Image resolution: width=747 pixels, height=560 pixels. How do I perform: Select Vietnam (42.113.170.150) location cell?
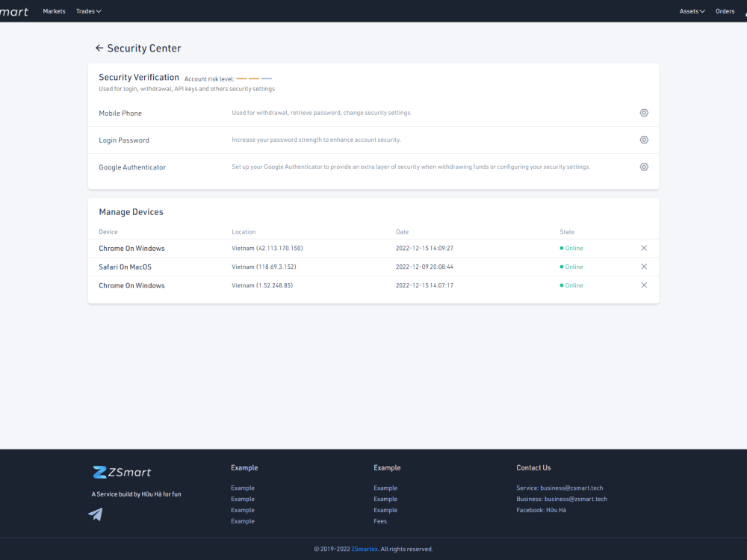click(x=267, y=248)
